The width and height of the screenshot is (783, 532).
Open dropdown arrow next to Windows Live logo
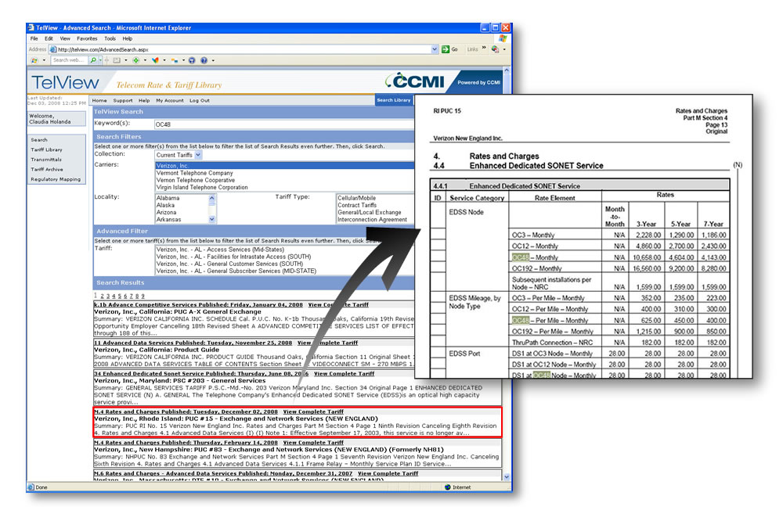click(x=44, y=60)
